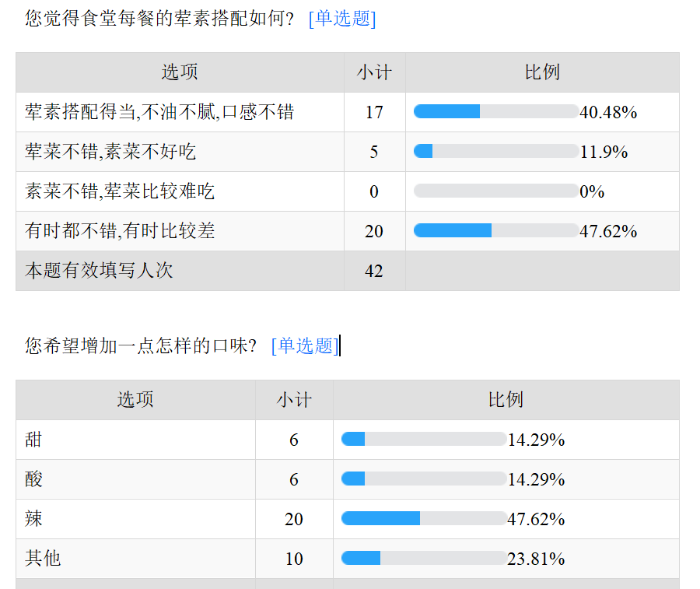Select the 荤菜不错,素菜不好吃 option text
The image size is (700, 589).
pyautogui.click(x=110, y=152)
